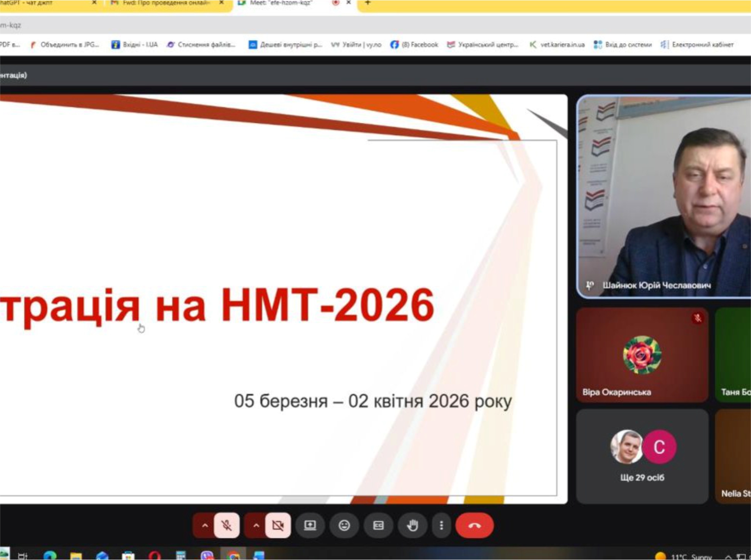
Task: Open the Facebook bookmark
Action: tap(414, 44)
